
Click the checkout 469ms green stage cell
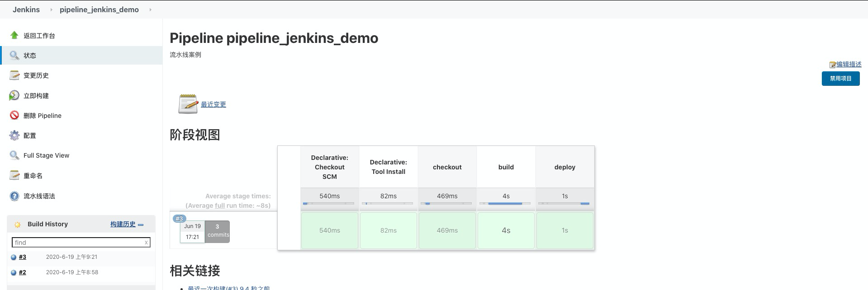pos(447,230)
